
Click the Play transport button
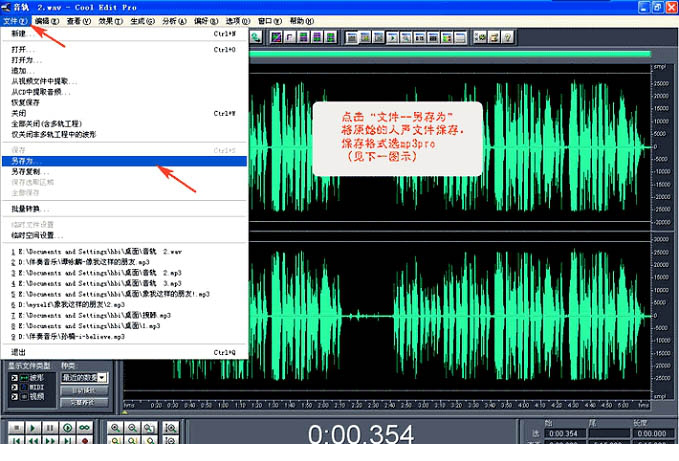pyautogui.click(x=33, y=428)
